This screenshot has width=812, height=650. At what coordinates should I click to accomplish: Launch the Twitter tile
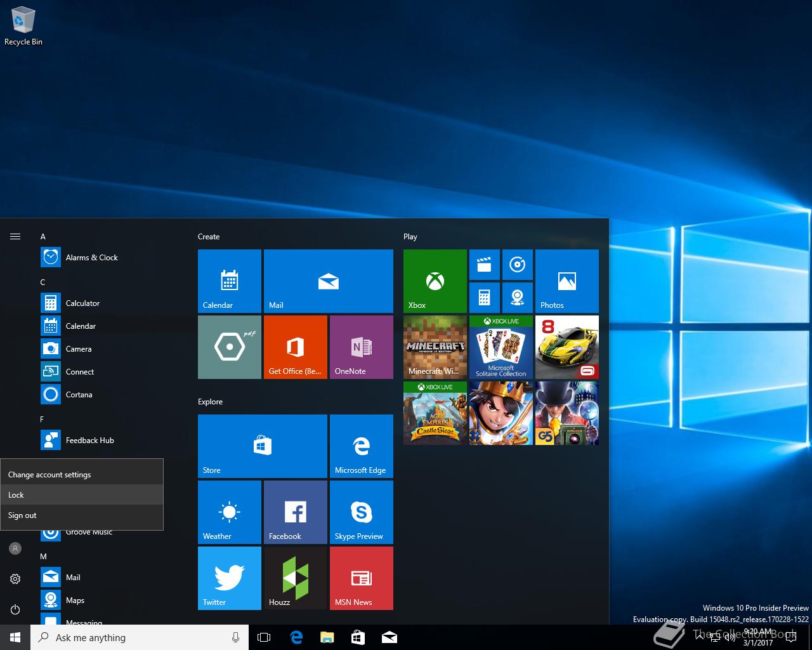click(x=229, y=578)
